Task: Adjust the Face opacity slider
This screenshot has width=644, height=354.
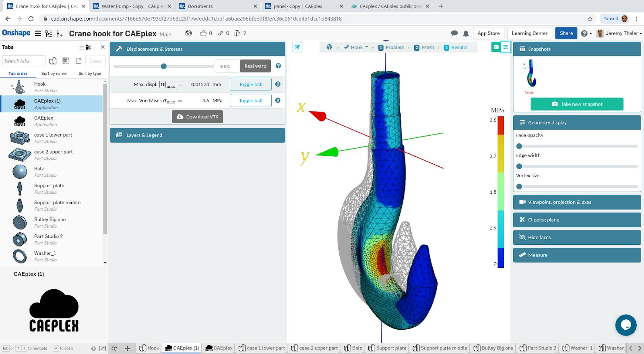Action: click(x=519, y=146)
